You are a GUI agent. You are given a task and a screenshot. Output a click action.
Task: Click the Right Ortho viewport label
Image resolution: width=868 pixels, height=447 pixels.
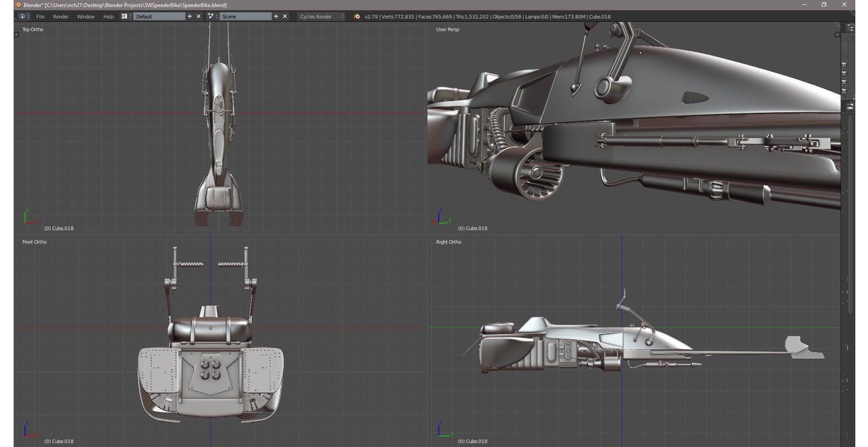pos(448,242)
